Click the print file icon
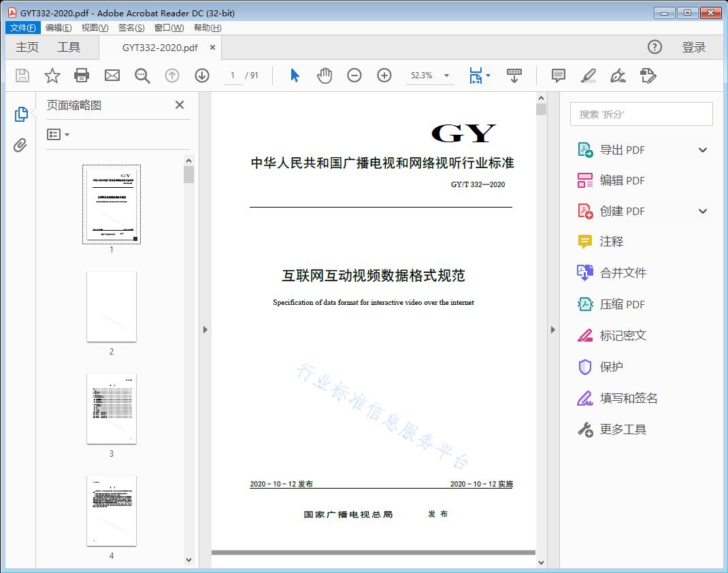 pos(82,76)
